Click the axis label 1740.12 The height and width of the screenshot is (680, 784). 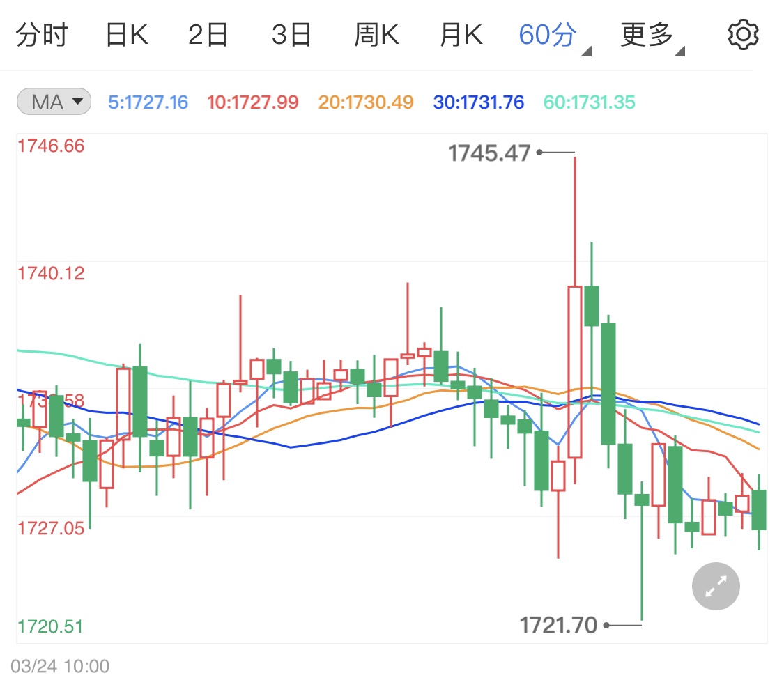(51, 274)
